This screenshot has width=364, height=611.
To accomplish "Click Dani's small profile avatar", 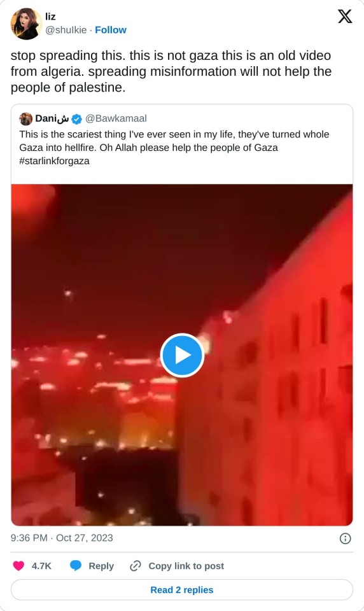I will click(x=25, y=118).
